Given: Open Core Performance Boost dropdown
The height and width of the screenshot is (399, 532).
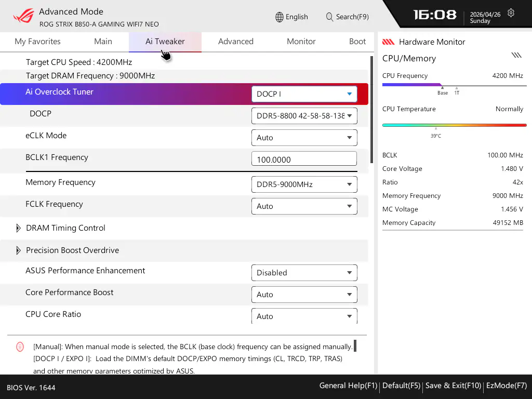Looking at the screenshot, I should [304, 295].
